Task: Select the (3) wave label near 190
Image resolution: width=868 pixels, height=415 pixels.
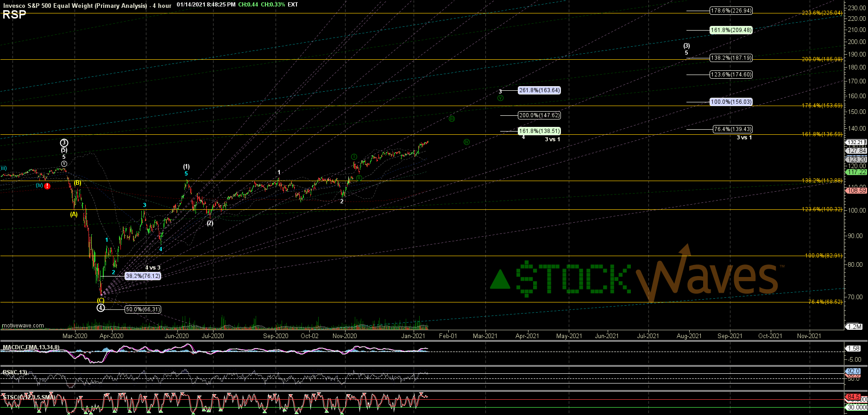Action: (686, 46)
